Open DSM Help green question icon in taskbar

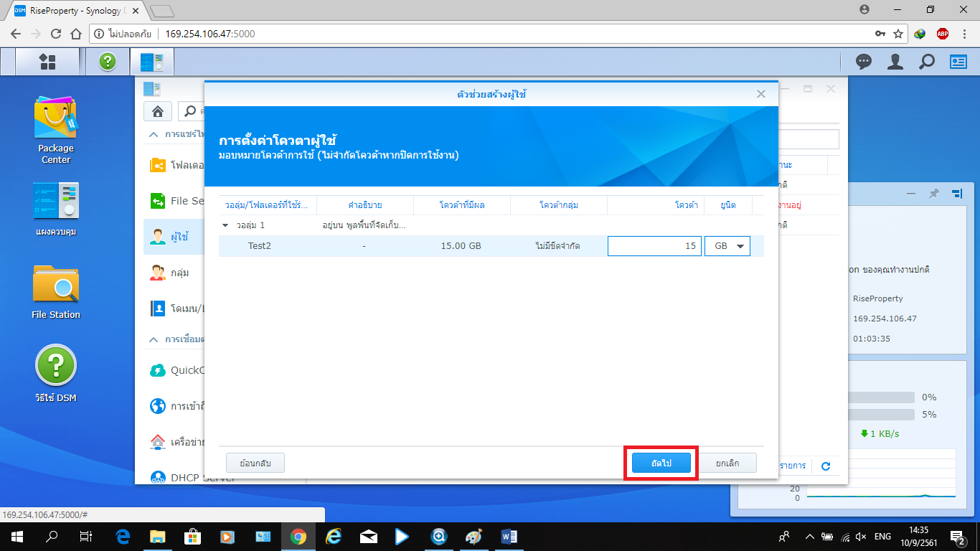coord(108,62)
